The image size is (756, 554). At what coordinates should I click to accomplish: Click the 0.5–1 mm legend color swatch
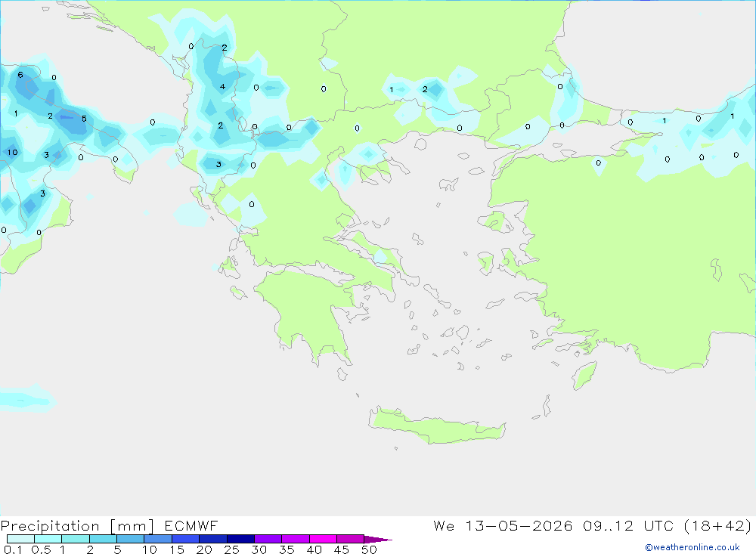tap(48, 539)
